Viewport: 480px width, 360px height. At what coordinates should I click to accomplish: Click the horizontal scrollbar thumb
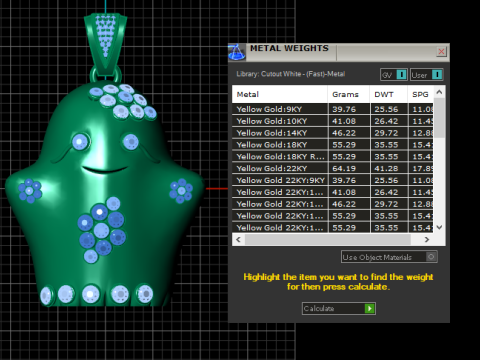(328, 239)
